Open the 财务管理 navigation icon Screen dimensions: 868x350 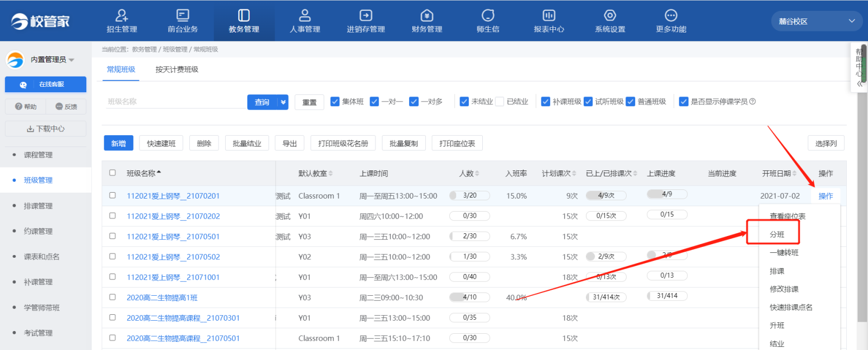427,15
